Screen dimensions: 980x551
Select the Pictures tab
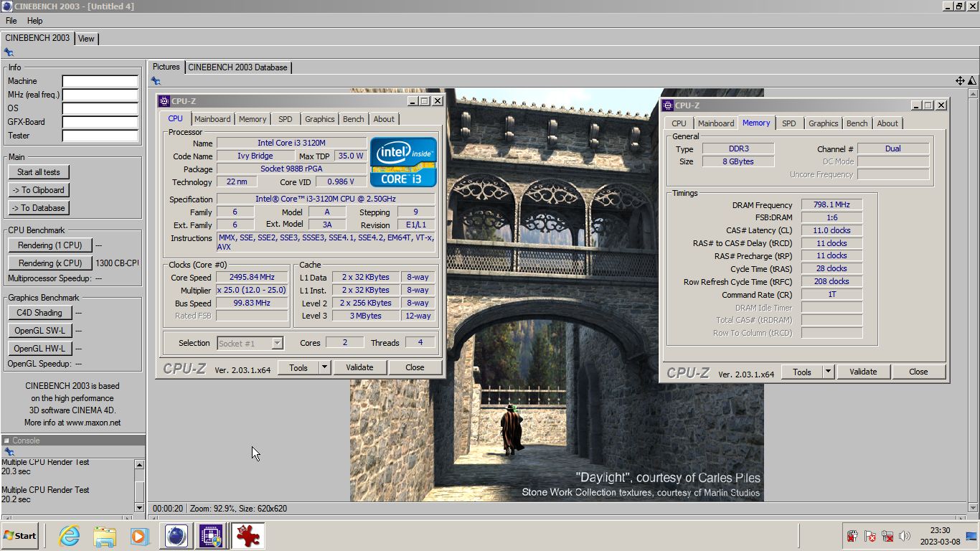tap(166, 67)
